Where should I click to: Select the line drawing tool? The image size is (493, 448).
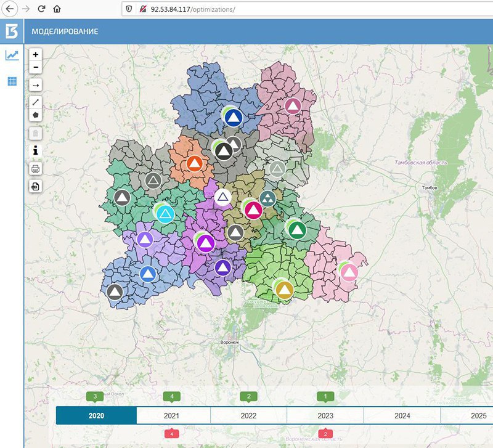tap(36, 102)
